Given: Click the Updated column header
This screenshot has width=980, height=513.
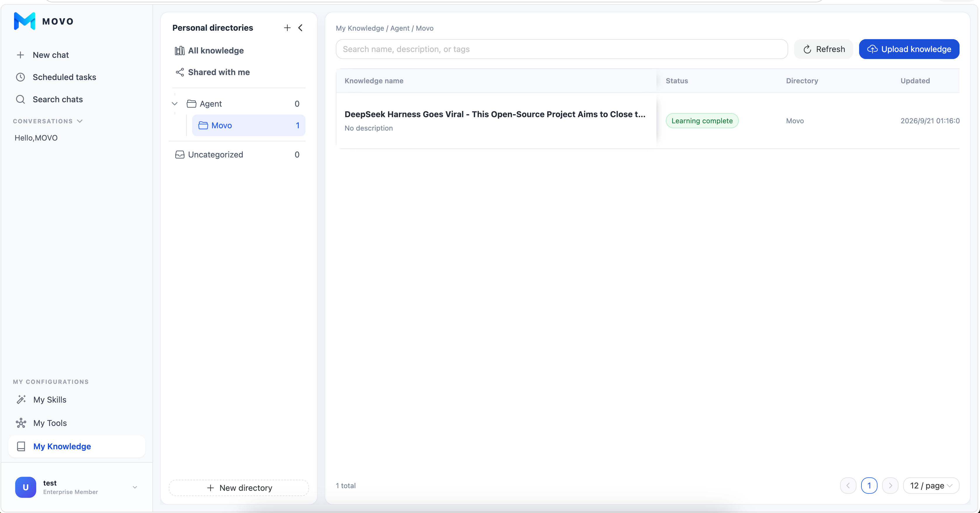Looking at the screenshot, I should (x=915, y=81).
